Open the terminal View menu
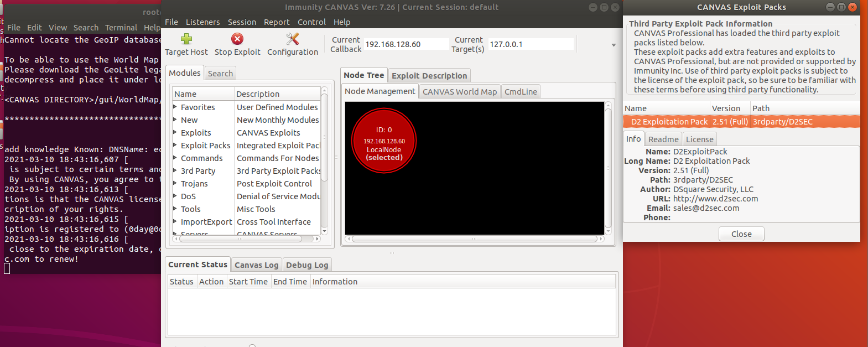This screenshot has width=868, height=347. [58, 28]
